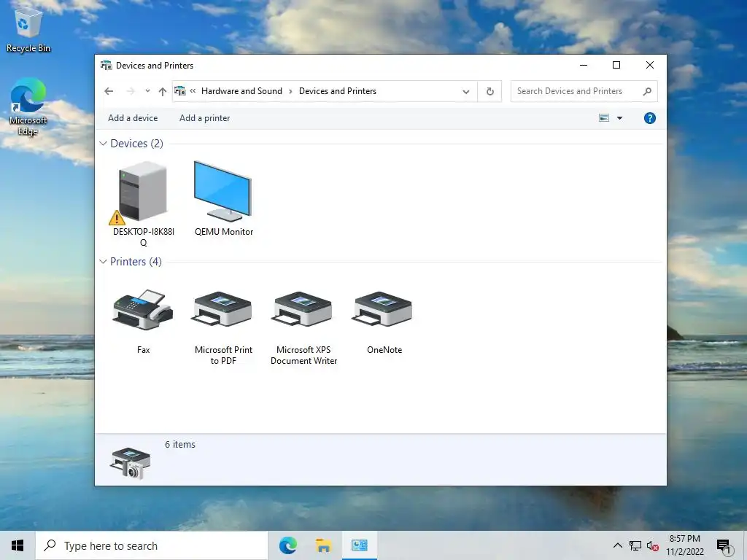Image resolution: width=747 pixels, height=560 pixels.
Task: Open the Windows Start menu
Action: pos(18,545)
